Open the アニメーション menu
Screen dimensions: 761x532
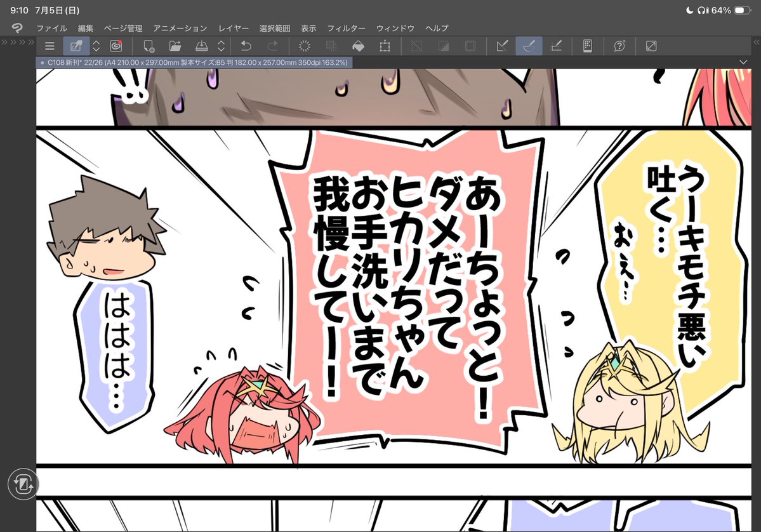click(180, 28)
